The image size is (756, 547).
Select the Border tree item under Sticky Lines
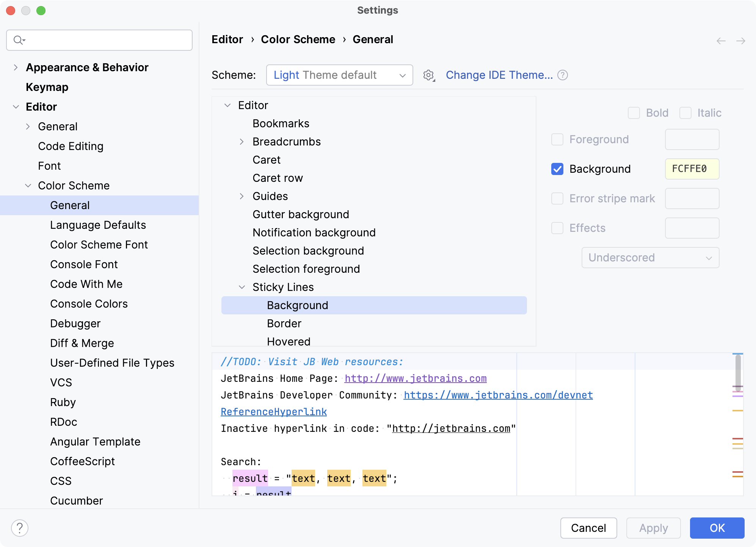click(284, 324)
